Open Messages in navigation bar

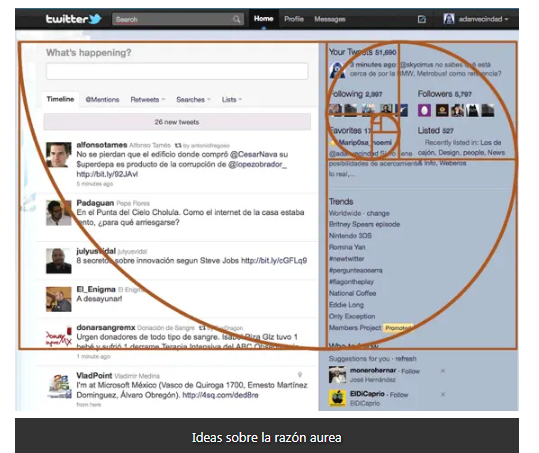pos(330,19)
